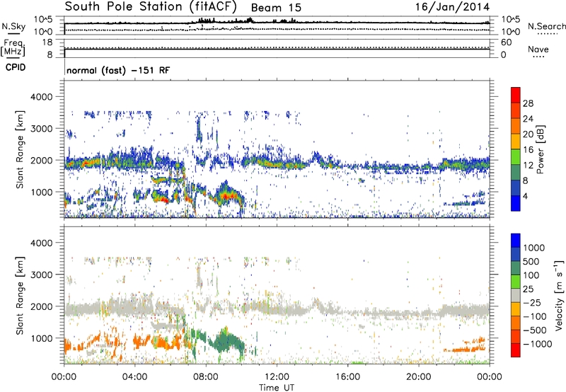
Task: Select the 'N.Sky' legend label
Action: pos(13,26)
